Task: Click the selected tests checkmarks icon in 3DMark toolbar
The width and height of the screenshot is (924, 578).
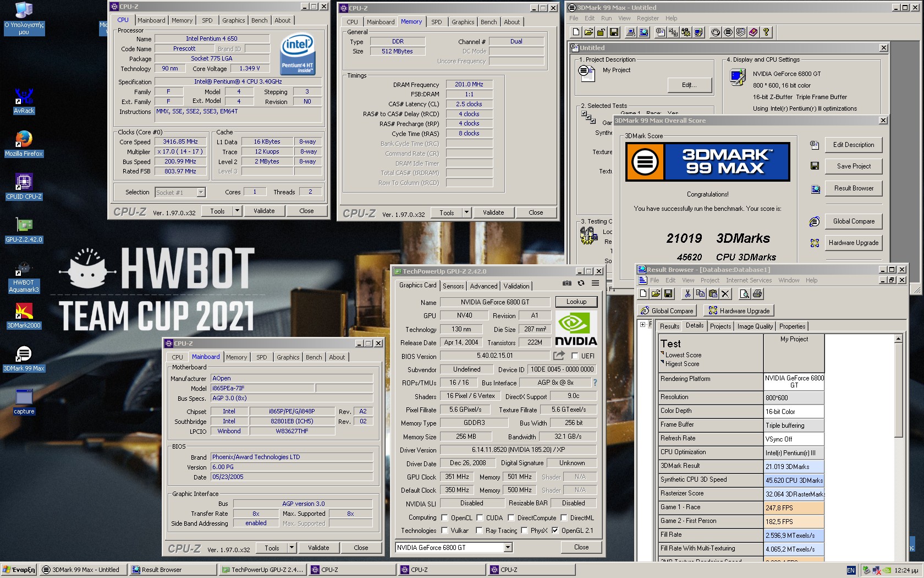Action: pyautogui.click(x=673, y=32)
